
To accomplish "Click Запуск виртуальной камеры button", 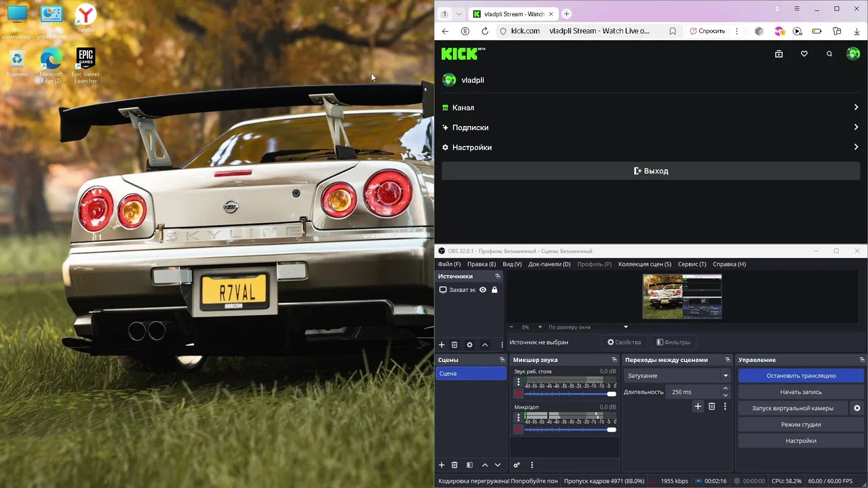I will [x=793, y=408].
